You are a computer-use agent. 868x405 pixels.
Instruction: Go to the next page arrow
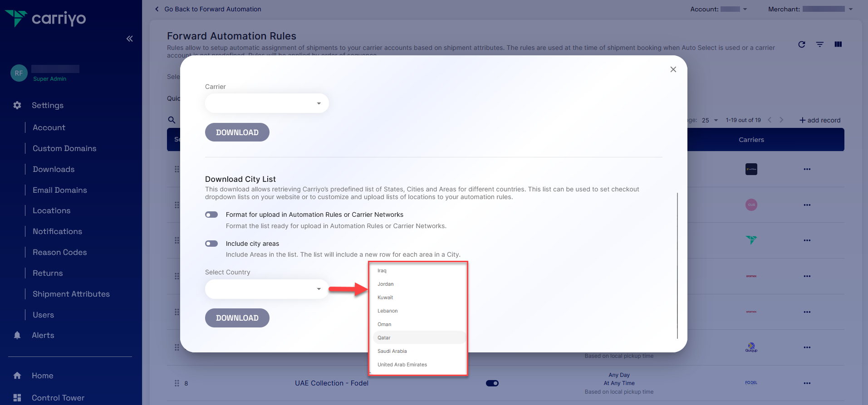click(x=781, y=120)
